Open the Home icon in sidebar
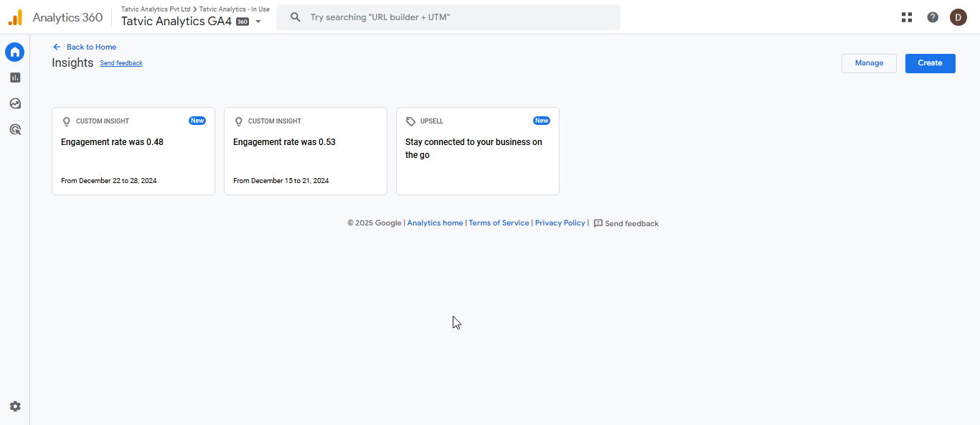Screen dimensions: 980x425 [x=15, y=52]
